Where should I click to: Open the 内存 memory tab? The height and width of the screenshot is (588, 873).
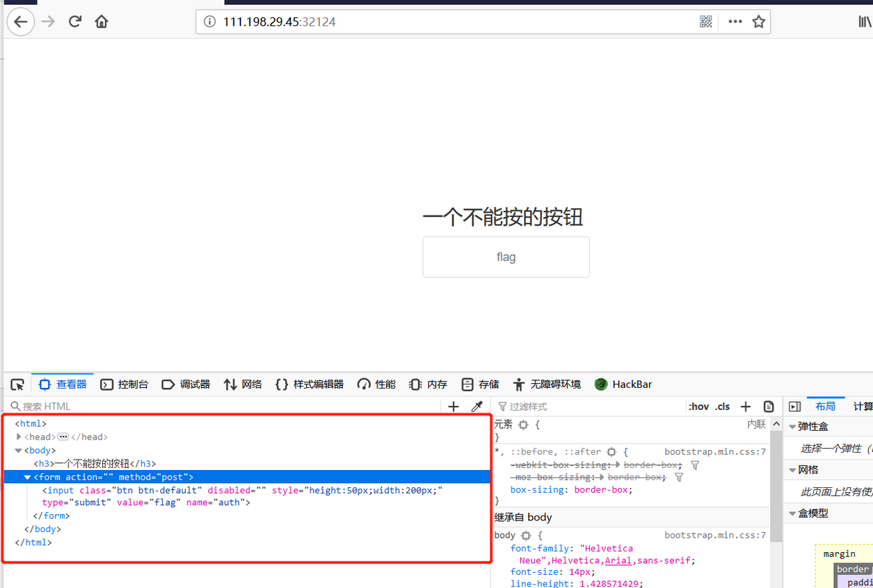[428, 384]
